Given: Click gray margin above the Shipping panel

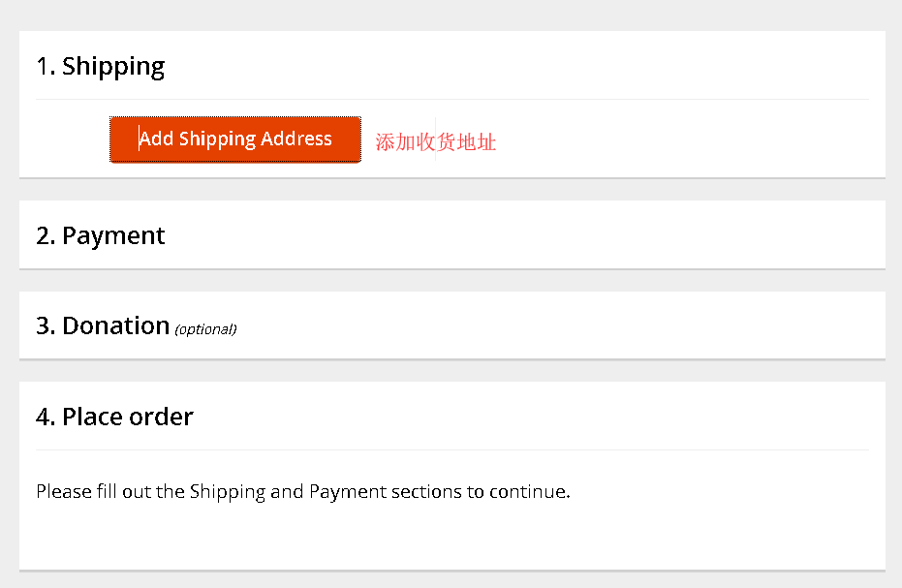Looking at the screenshot, I should point(451,15).
